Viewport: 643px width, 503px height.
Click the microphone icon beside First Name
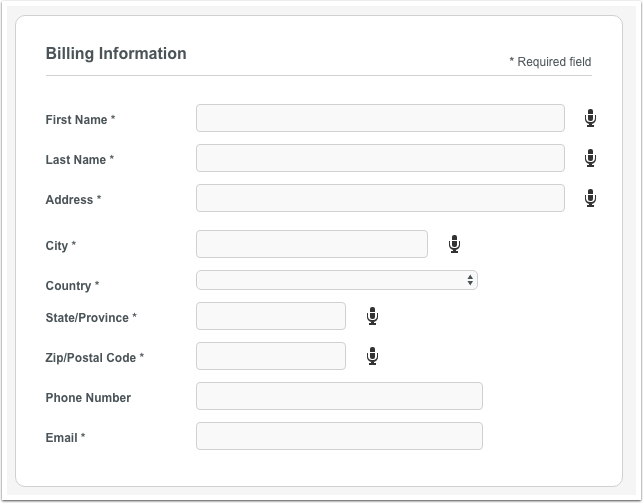tap(590, 118)
